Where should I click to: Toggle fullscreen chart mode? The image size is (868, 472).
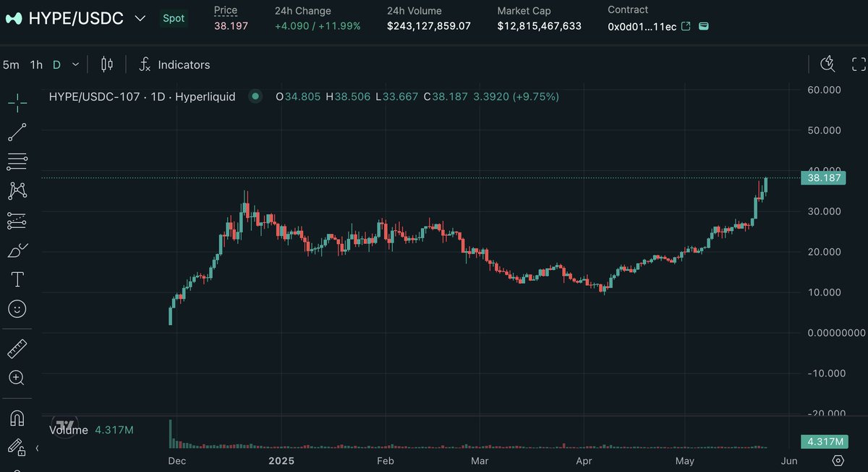click(x=859, y=64)
